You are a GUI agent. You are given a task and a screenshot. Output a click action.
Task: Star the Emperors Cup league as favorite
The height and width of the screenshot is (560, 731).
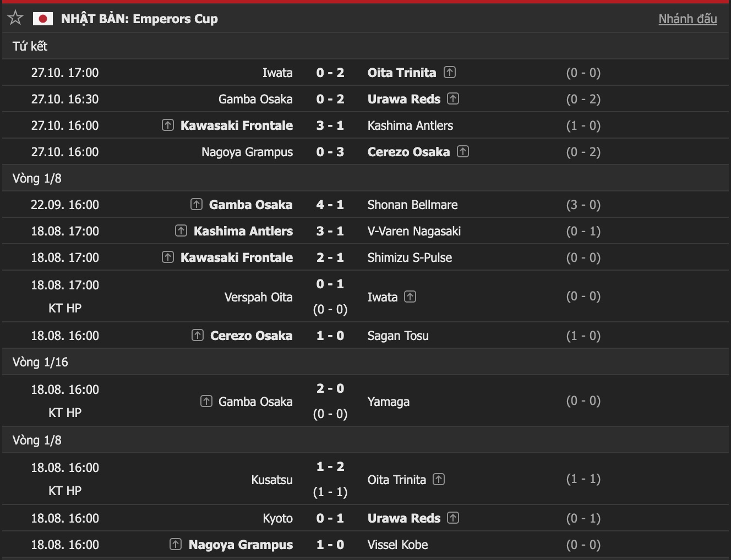pos(15,18)
